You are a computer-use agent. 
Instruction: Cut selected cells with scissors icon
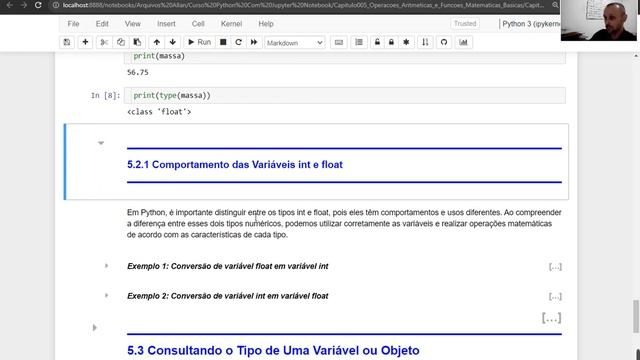[x=104, y=42]
